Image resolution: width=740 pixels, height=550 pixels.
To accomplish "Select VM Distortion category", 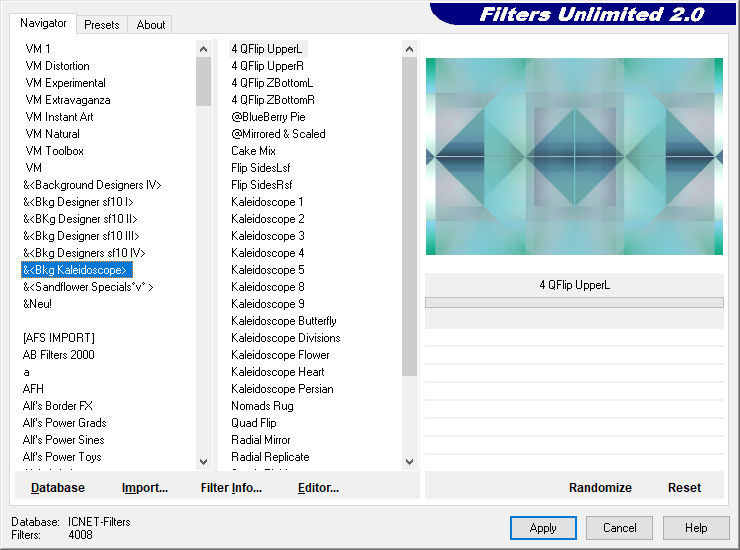I will click(57, 66).
